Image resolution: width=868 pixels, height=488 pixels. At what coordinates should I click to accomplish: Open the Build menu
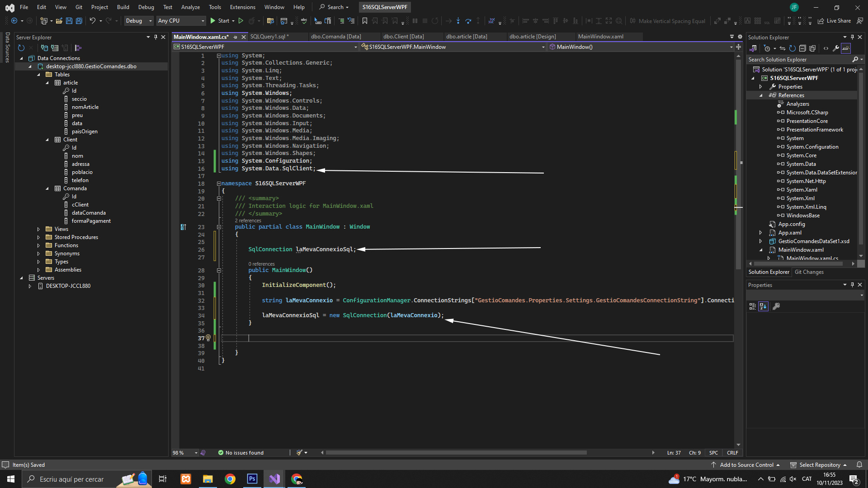pyautogui.click(x=123, y=7)
